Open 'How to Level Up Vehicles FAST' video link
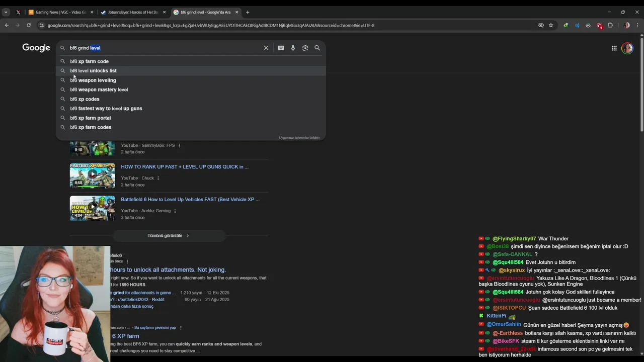This screenshot has height=362, width=644. [190, 200]
